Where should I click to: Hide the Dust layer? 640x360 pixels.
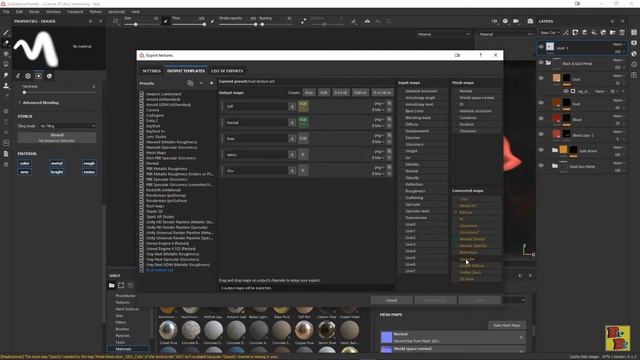[x=541, y=78]
